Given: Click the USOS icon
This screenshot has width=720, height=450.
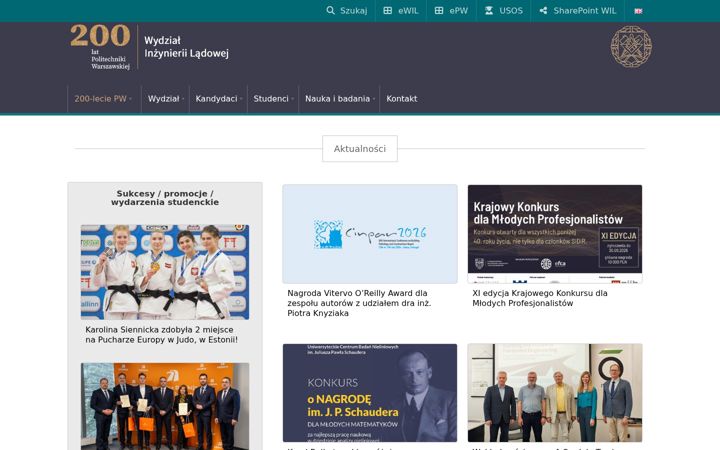Looking at the screenshot, I should pos(489,11).
